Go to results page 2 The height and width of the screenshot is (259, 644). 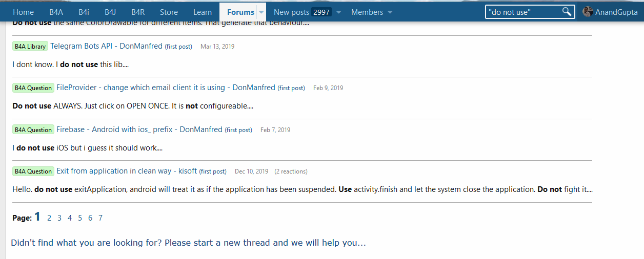coord(49,218)
